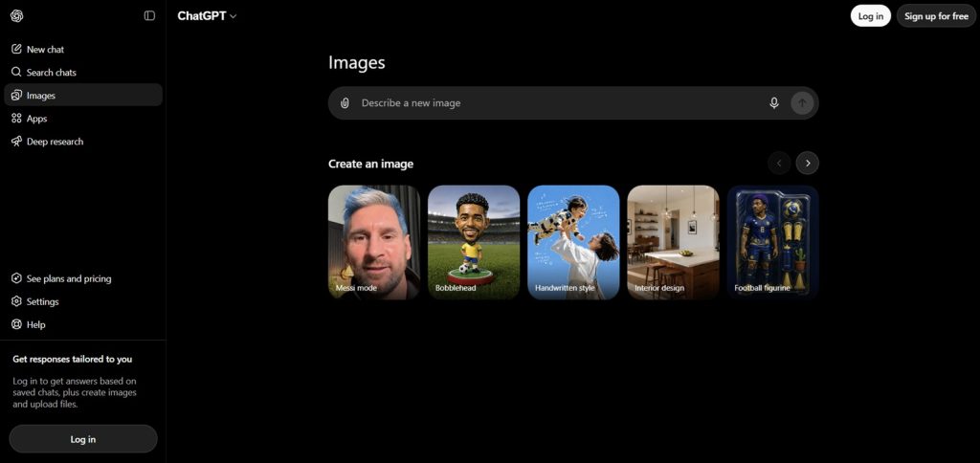Click the Deep research telescope icon
980x463 pixels.
[17, 142]
